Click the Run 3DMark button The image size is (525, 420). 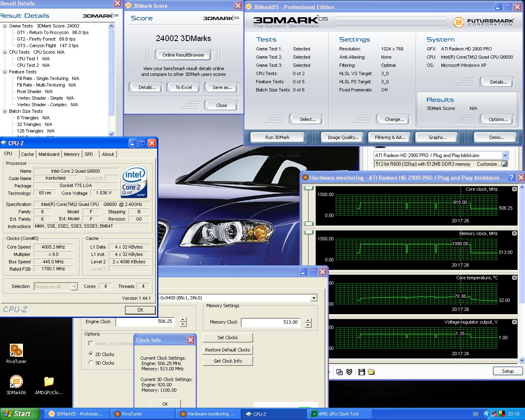[x=277, y=137]
